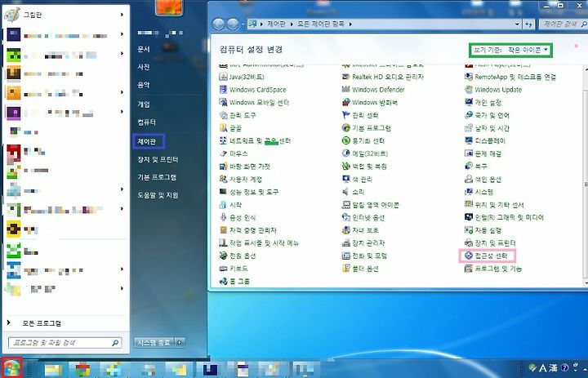Image resolution: width=588 pixels, height=378 pixels.
Task: Open Windows Update icon
Action: coord(469,90)
